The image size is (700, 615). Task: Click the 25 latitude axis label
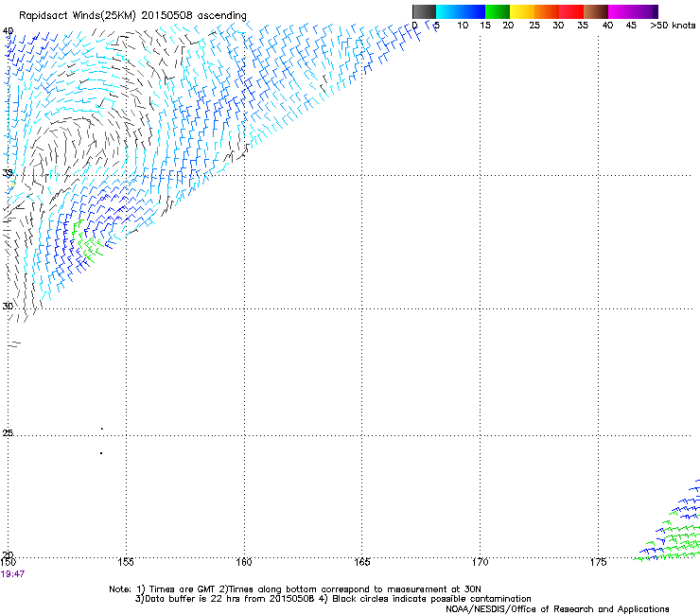pos(8,433)
